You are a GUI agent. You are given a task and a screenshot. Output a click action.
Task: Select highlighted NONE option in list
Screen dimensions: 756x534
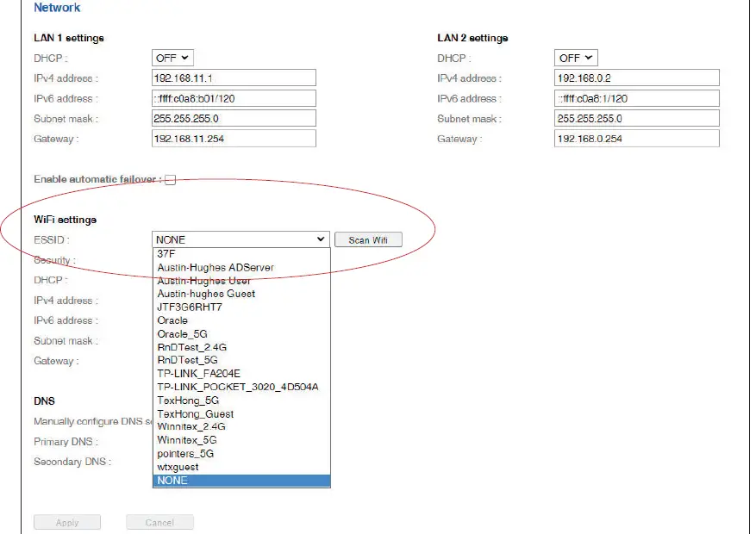pyautogui.click(x=241, y=481)
